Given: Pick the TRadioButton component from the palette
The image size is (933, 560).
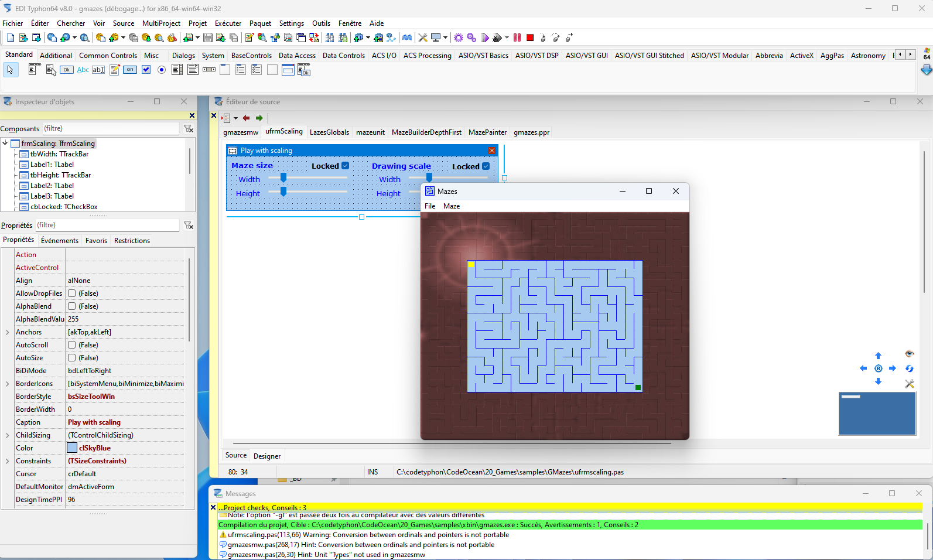Looking at the screenshot, I should (x=162, y=70).
